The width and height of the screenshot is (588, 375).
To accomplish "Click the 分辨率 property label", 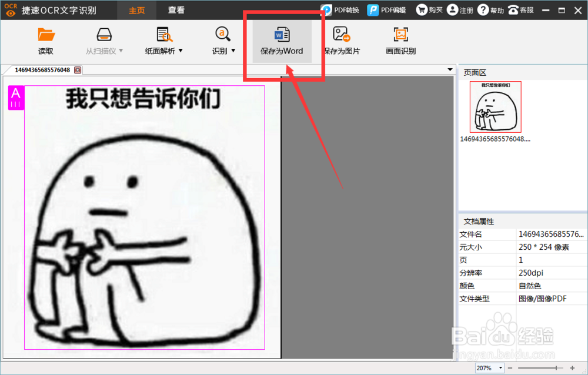I will click(x=470, y=273).
